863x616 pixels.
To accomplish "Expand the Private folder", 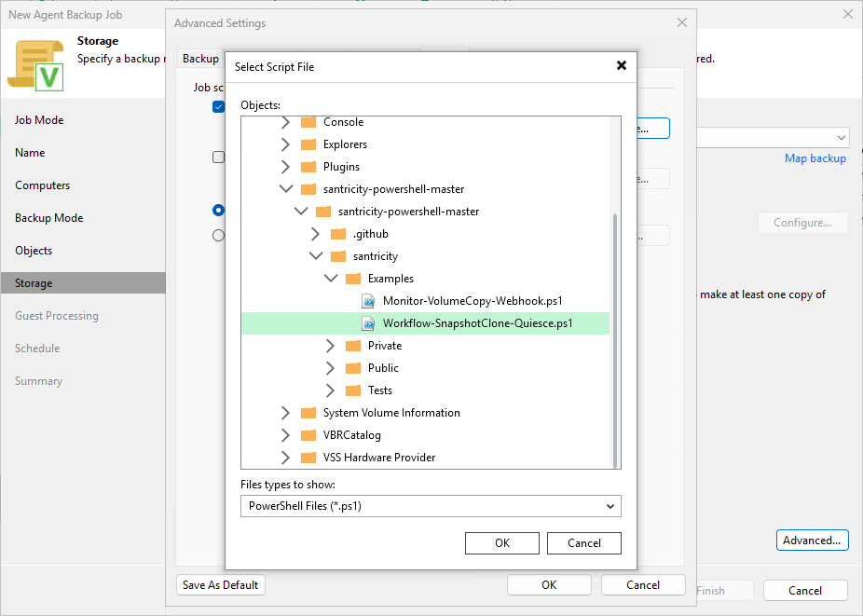I will 330,346.
